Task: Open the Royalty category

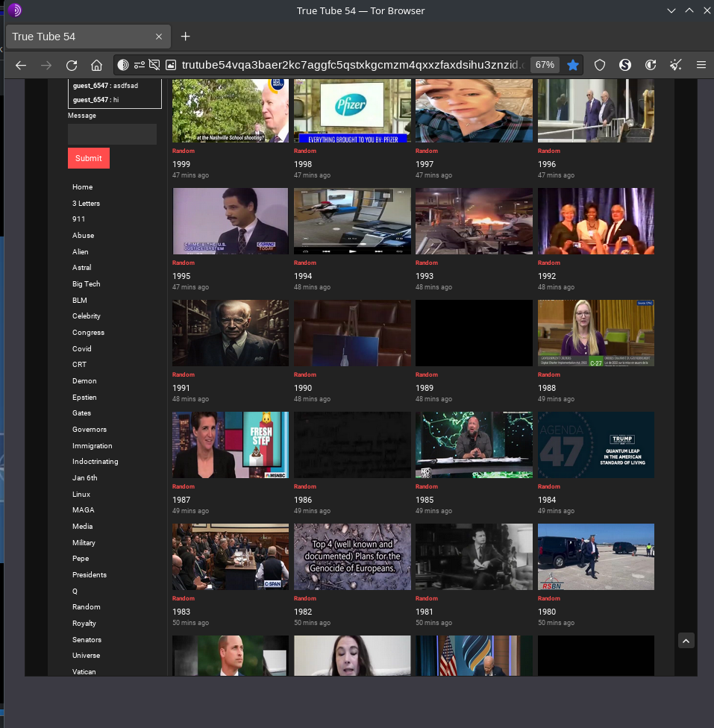Action: 84,624
